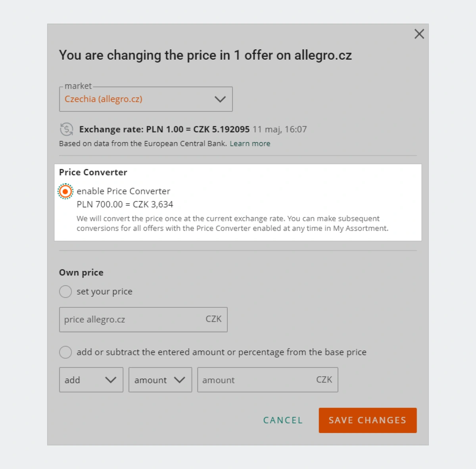Open the Learn more link
Viewport: 476px width, 469px height.
pyautogui.click(x=250, y=144)
